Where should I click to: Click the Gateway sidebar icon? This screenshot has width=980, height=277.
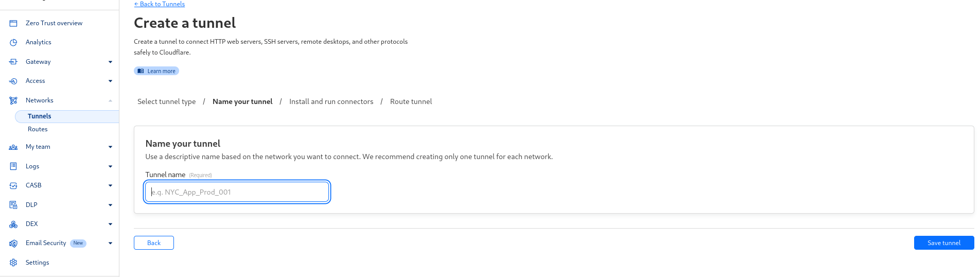click(13, 62)
